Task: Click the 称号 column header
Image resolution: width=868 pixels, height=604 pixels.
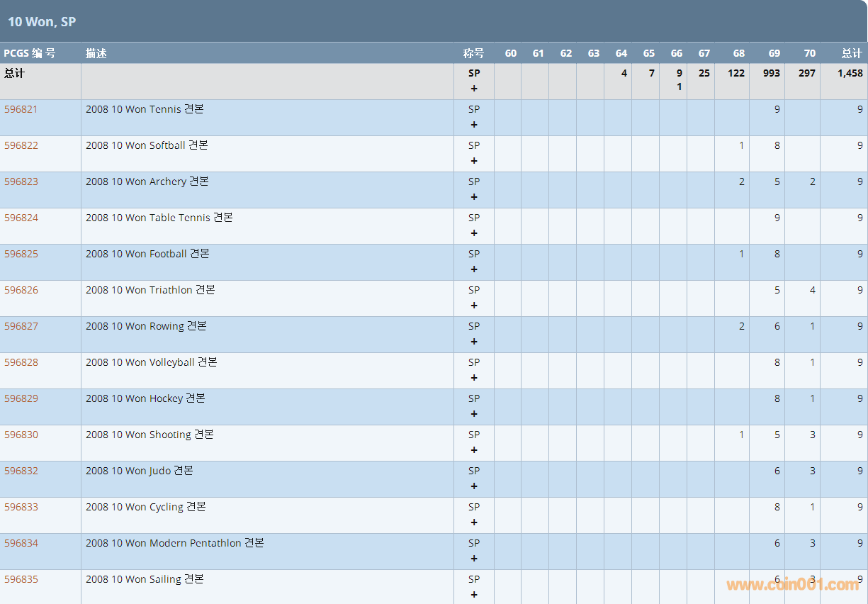Action: [473, 53]
